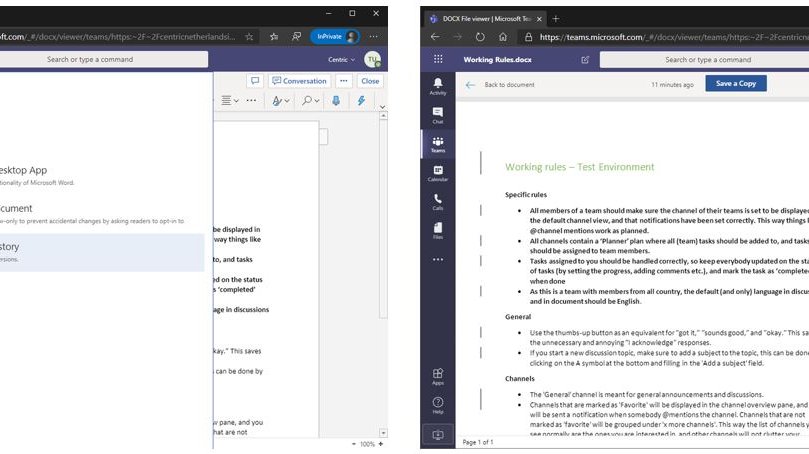This screenshot has width=809, height=454.
Task: Click the lightning bolt icon in Word toolbar
Action: pos(361,101)
